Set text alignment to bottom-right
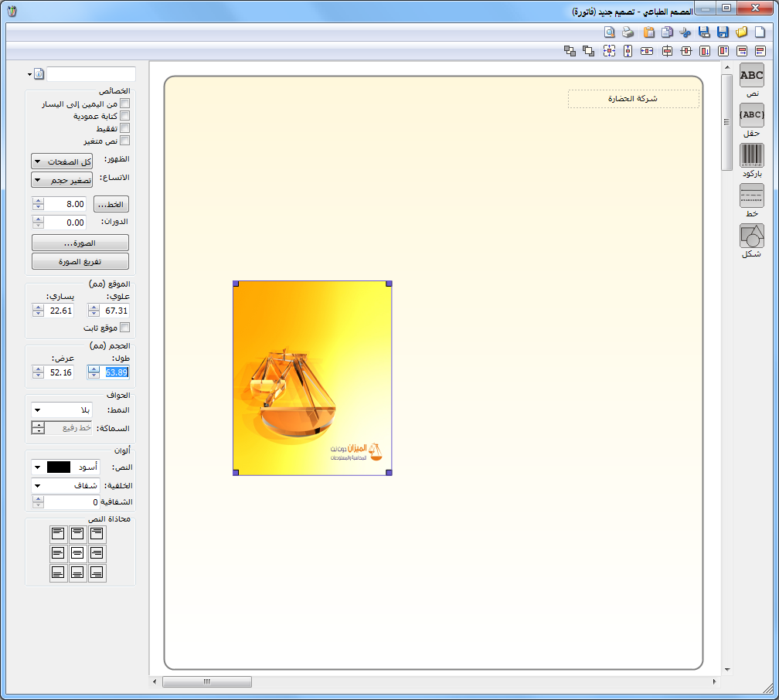The height and width of the screenshot is (700, 779). [97, 573]
